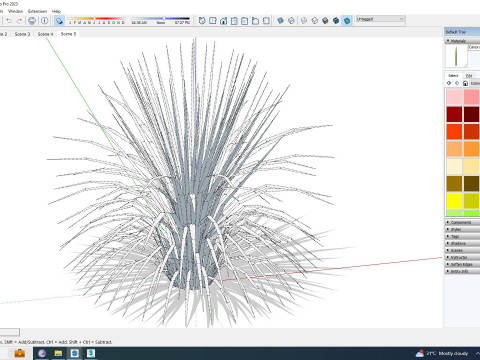
Task: Click the active SketchUp taskbar icon
Action: pos(75,353)
